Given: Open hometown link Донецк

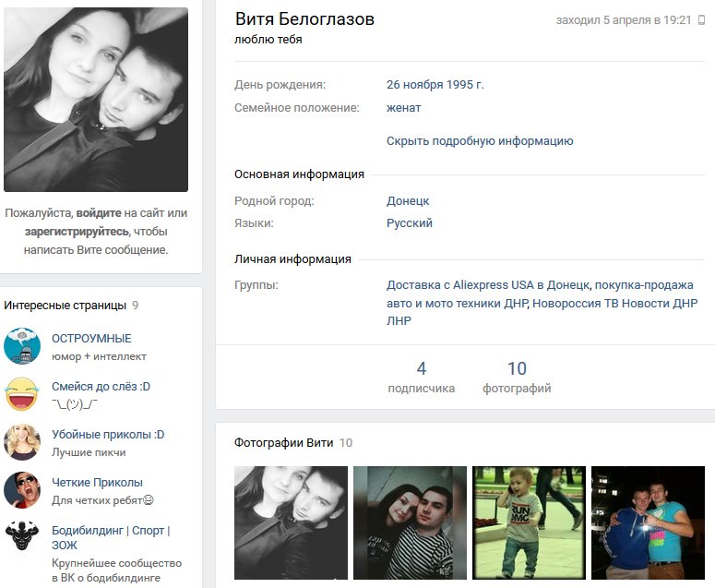Looking at the screenshot, I should click(408, 201).
